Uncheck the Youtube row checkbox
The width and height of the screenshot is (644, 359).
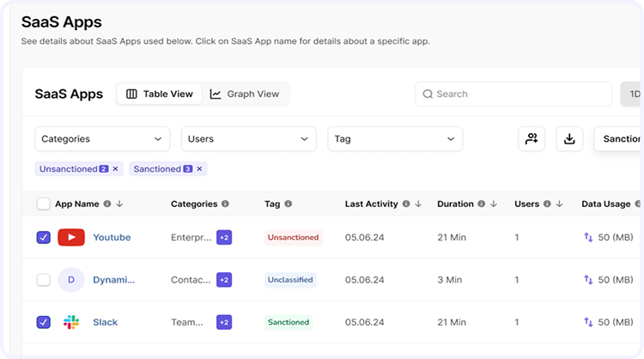pyautogui.click(x=44, y=237)
